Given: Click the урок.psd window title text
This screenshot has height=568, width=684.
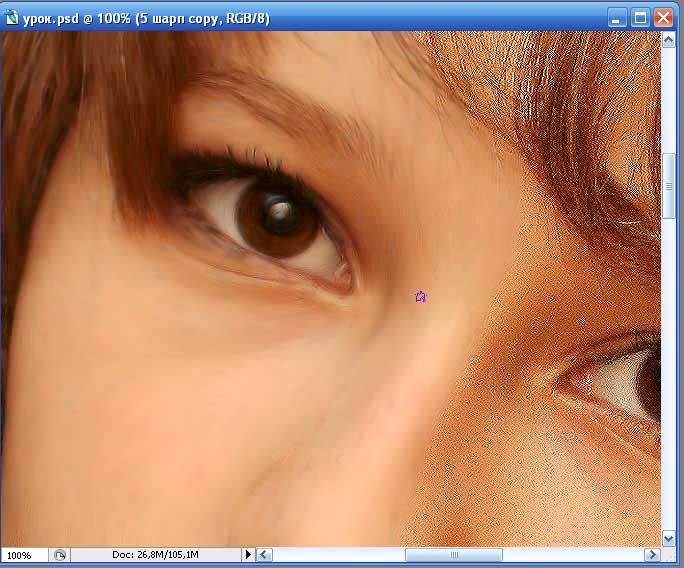Looking at the screenshot, I should [146, 19].
